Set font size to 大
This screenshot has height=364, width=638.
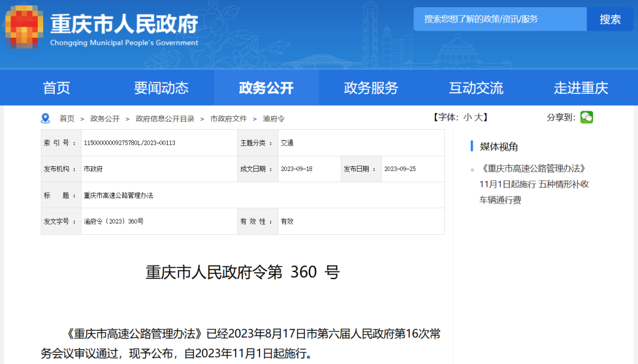[x=480, y=117]
